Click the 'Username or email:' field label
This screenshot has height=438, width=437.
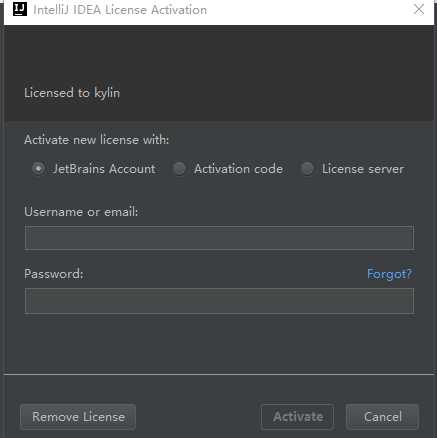[81, 212]
